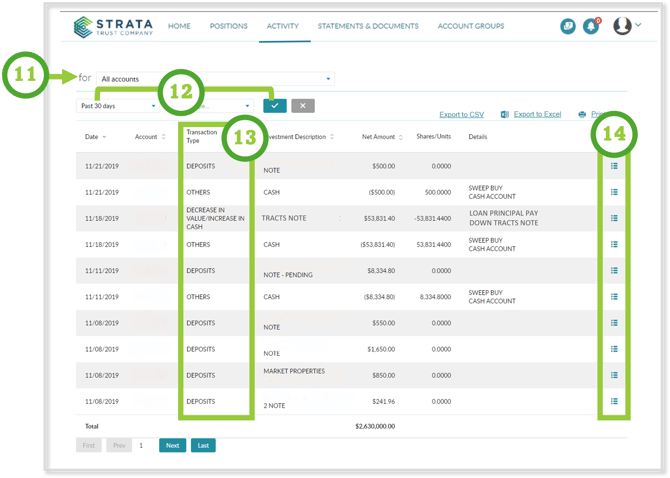Sort the table by Date column
Viewport: 670px width, 478px height.
click(96, 137)
